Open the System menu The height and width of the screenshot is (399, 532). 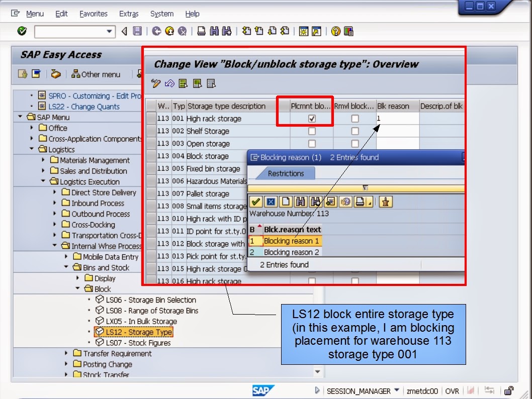161,14
